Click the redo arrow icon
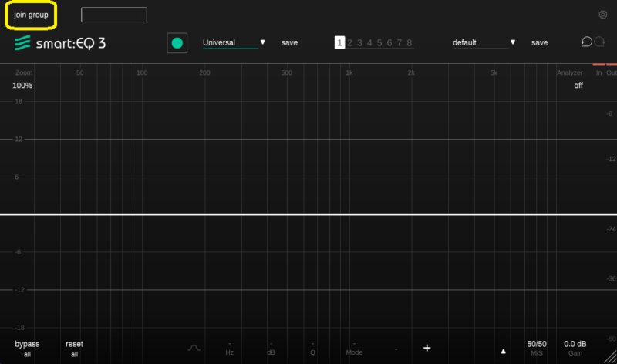This screenshot has width=617, height=364. tap(598, 42)
